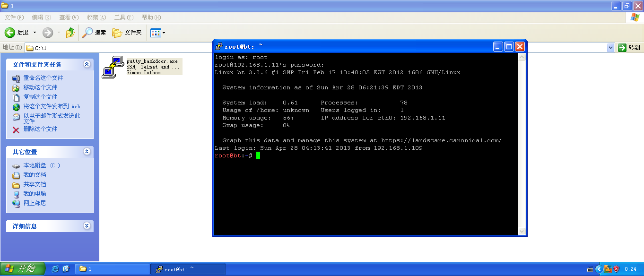Click the Forward arrow in the toolbar
Screen dimensions: 644x276
(x=47, y=33)
